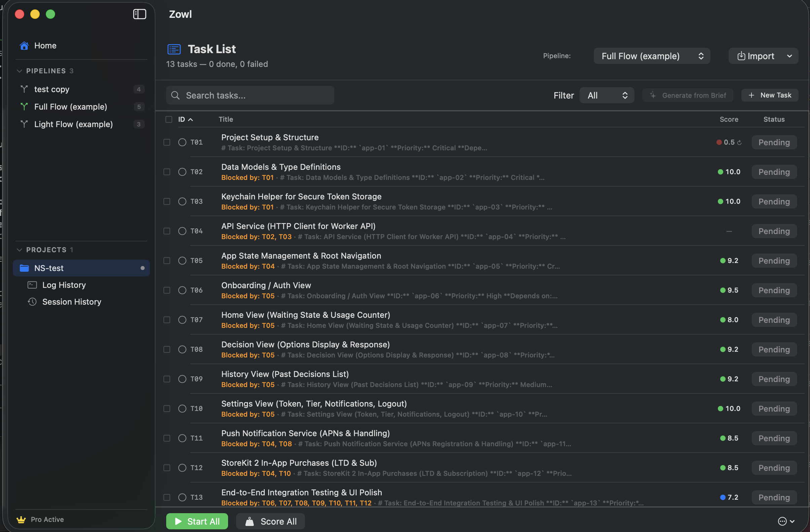Screen dimensions: 810x532
Task: Click the Home icon in the sidebar
Action: (x=24, y=45)
